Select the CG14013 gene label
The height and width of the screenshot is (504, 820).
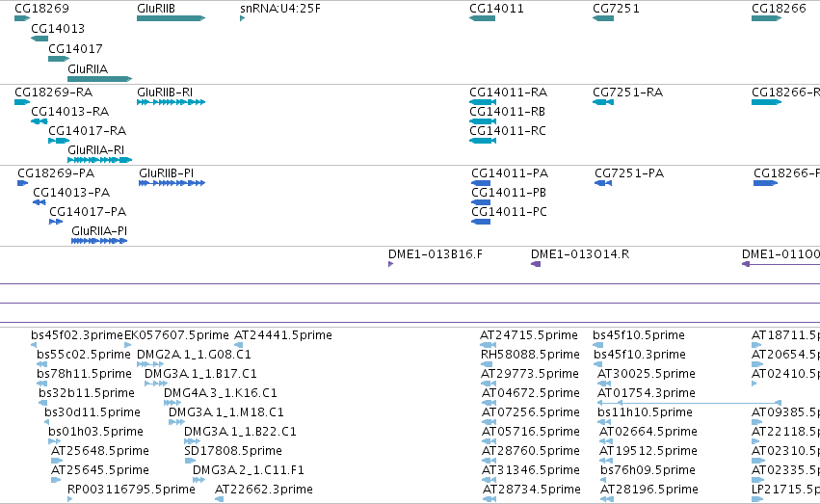pos(58,29)
